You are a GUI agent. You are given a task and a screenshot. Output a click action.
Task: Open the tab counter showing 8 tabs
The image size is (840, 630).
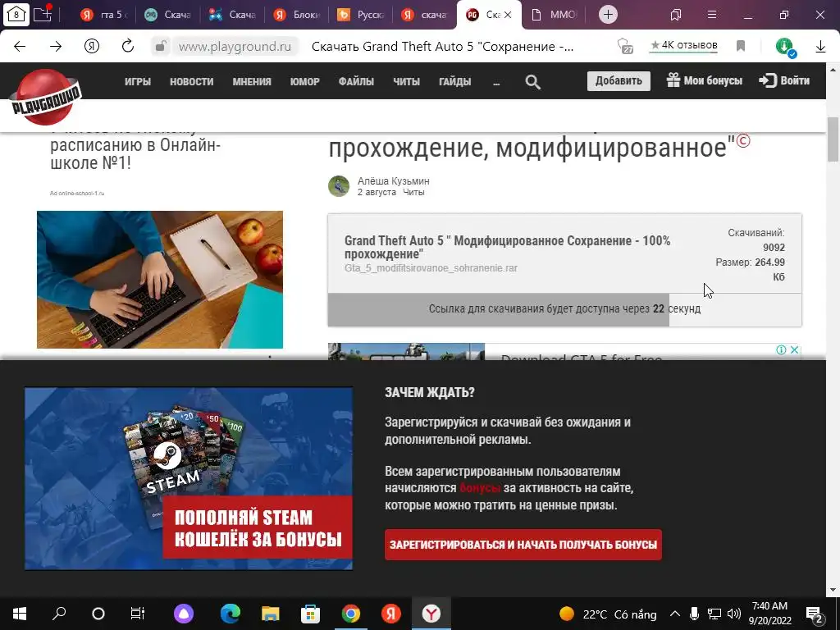point(16,15)
